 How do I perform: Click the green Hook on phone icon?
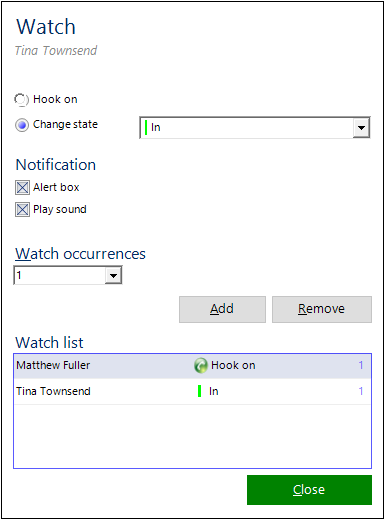click(201, 366)
